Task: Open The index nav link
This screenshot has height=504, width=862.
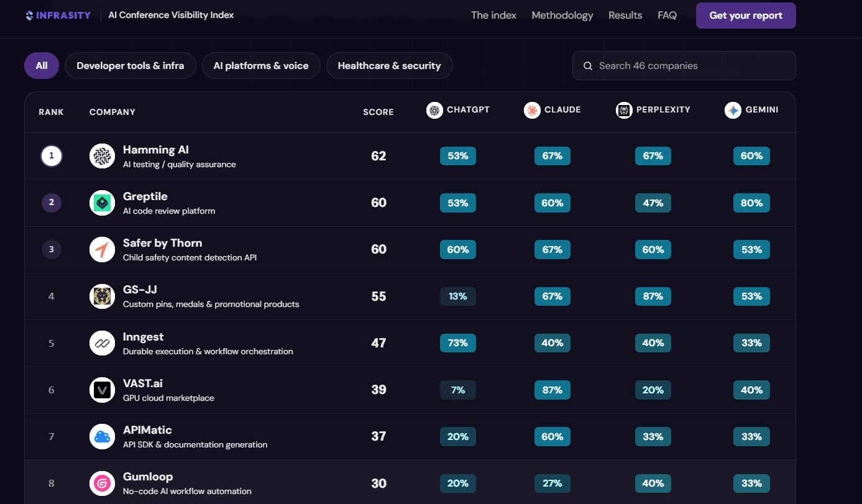Action: (493, 16)
